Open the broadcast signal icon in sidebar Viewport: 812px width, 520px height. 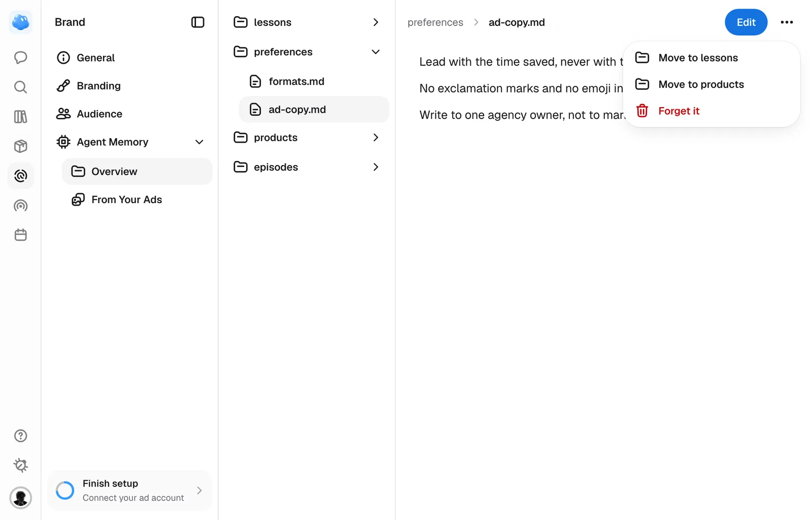tap(20, 206)
